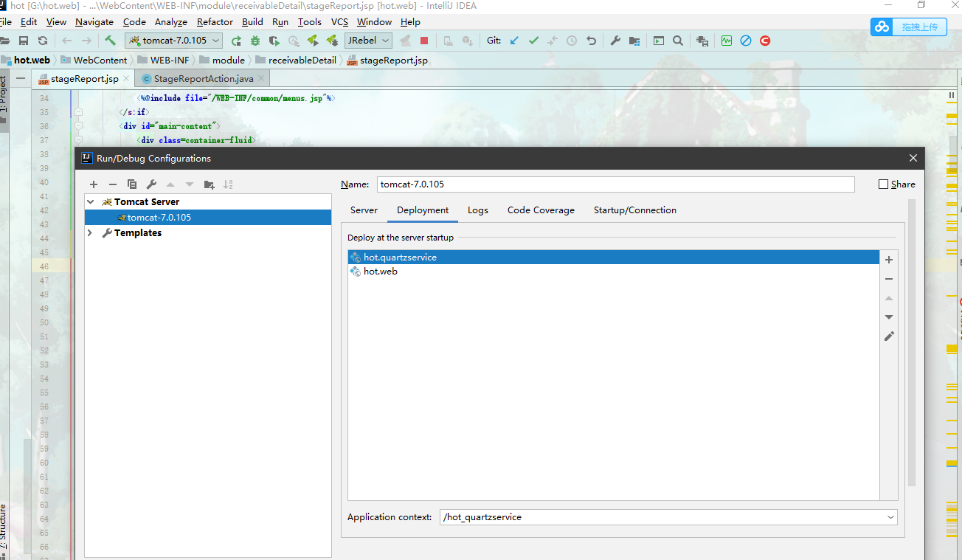The image size is (962, 560).
Task: Click into the configuration Name field
Action: (615, 184)
